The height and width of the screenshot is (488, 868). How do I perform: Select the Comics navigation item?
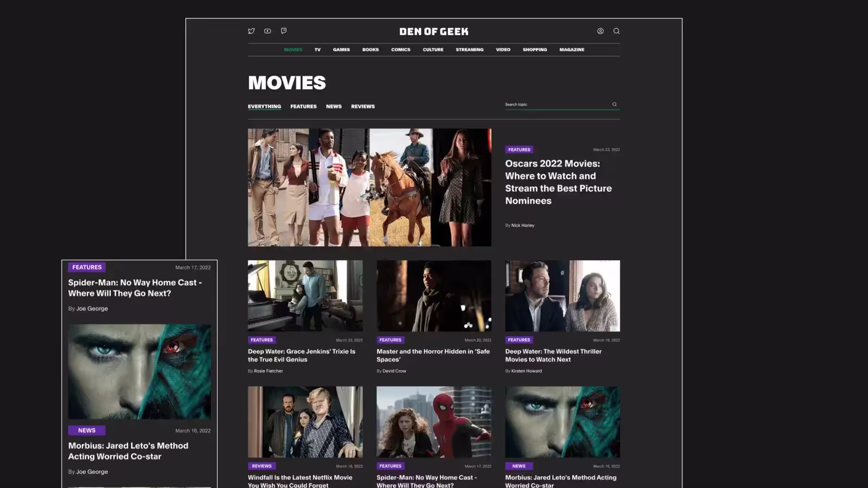[x=400, y=49]
